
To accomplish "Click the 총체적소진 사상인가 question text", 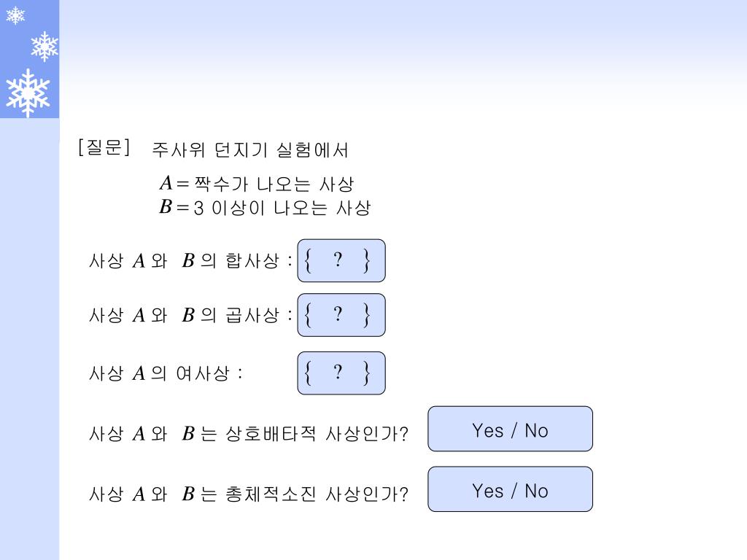I will (249, 494).
